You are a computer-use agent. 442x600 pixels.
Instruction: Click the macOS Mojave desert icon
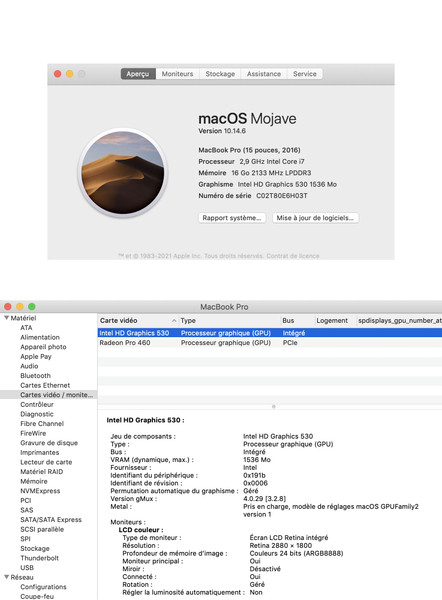(x=123, y=173)
